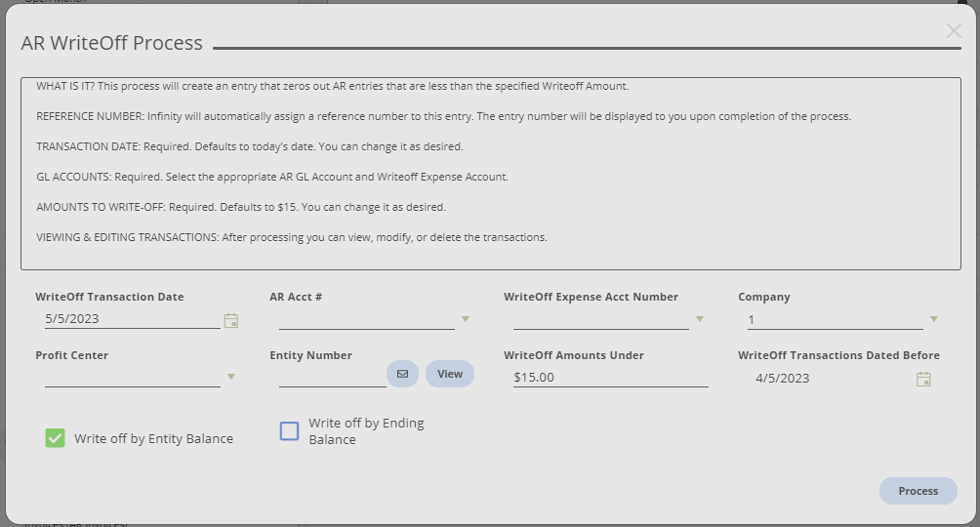Click into the AR Acct # field
Screen dimensions: 980x527
tap(366, 319)
